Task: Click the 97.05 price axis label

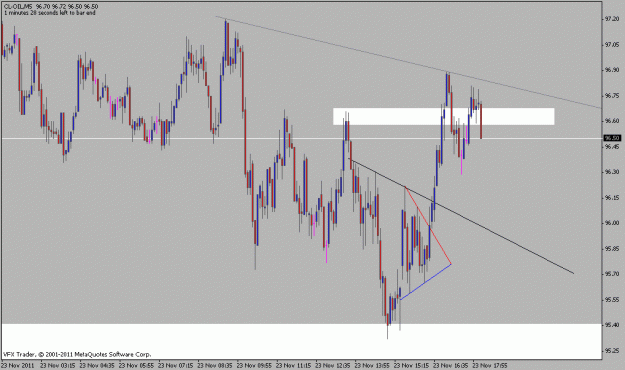Action: (612, 44)
